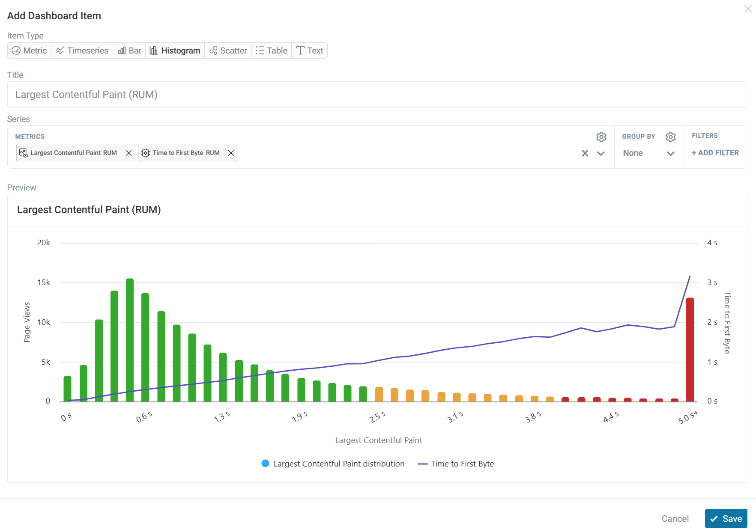Image resolution: width=756 pixels, height=532 pixels.
Task: Select the Text item type
Action: coord(309,51)
